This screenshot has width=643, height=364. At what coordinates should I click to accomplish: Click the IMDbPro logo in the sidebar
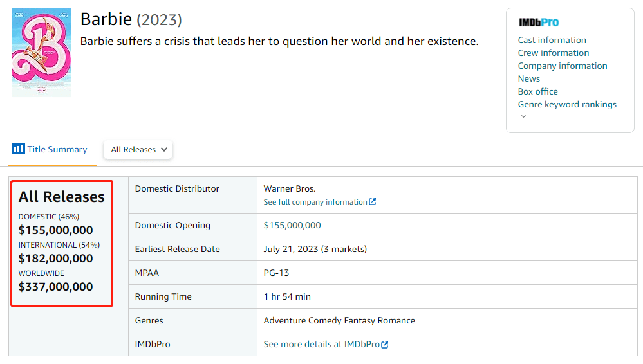539,23
